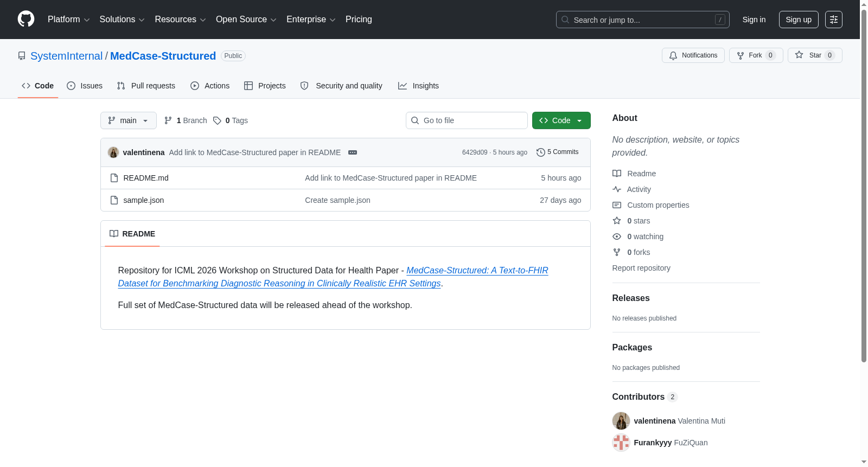
Task: Click the bell icon in Notifications
Action: 673,55
